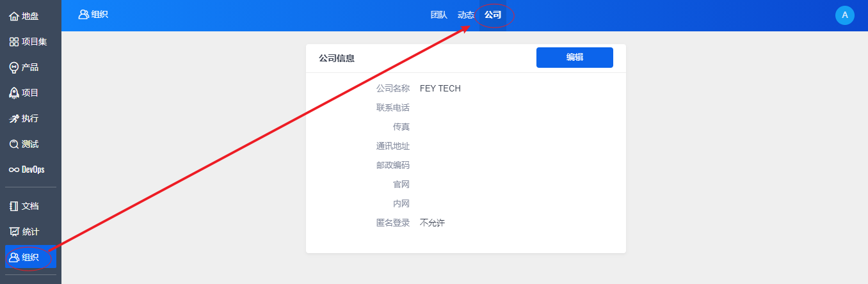Click the 传真 label
868x284 pixels.
401,127
